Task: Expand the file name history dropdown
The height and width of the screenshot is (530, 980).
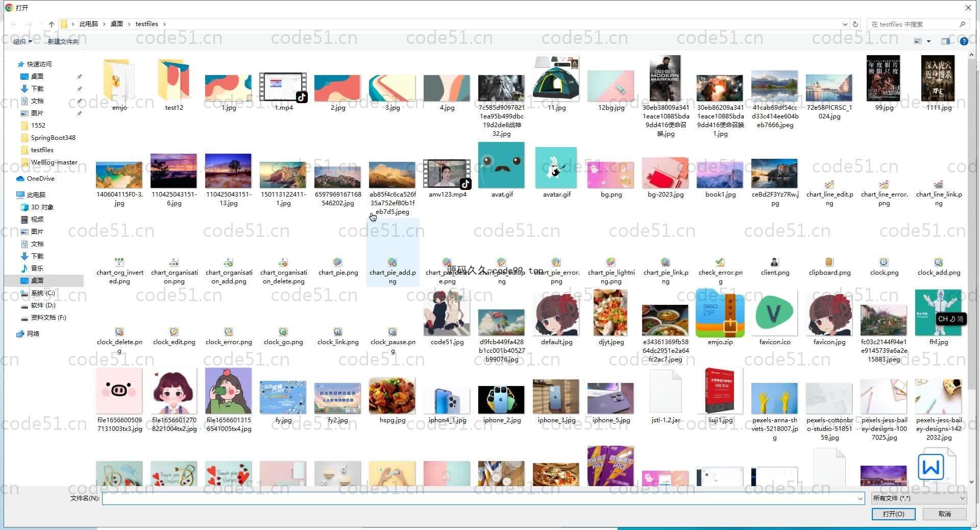Action: point(861,498)
